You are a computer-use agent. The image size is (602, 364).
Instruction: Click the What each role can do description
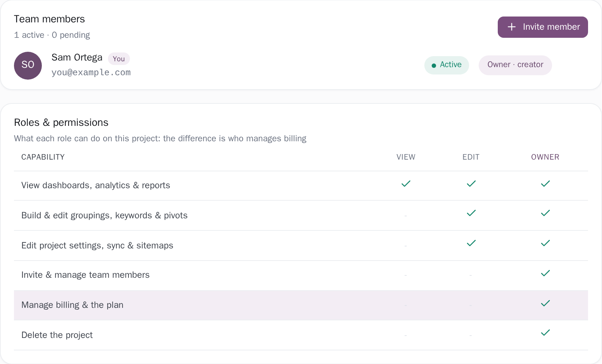(x=160, y=138)
